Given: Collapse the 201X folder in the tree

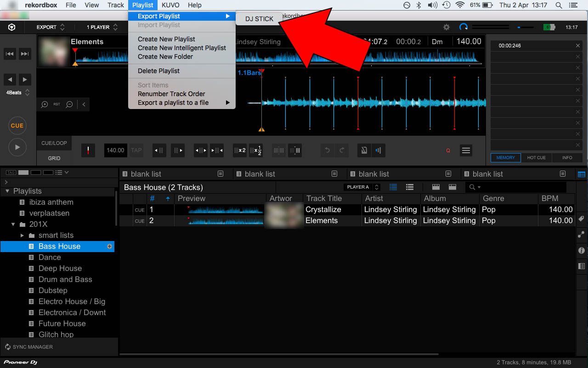Looking at the screenshot, I should click(13, 224).
